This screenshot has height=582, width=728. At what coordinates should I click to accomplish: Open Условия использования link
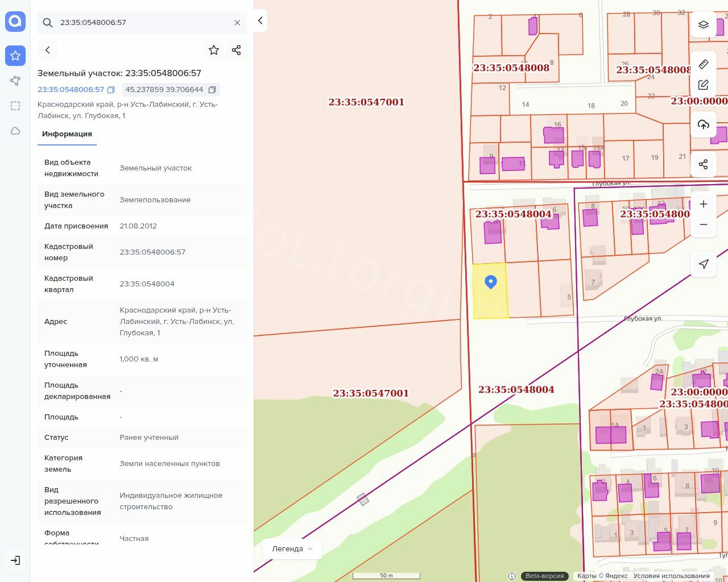tap(671, 576)
